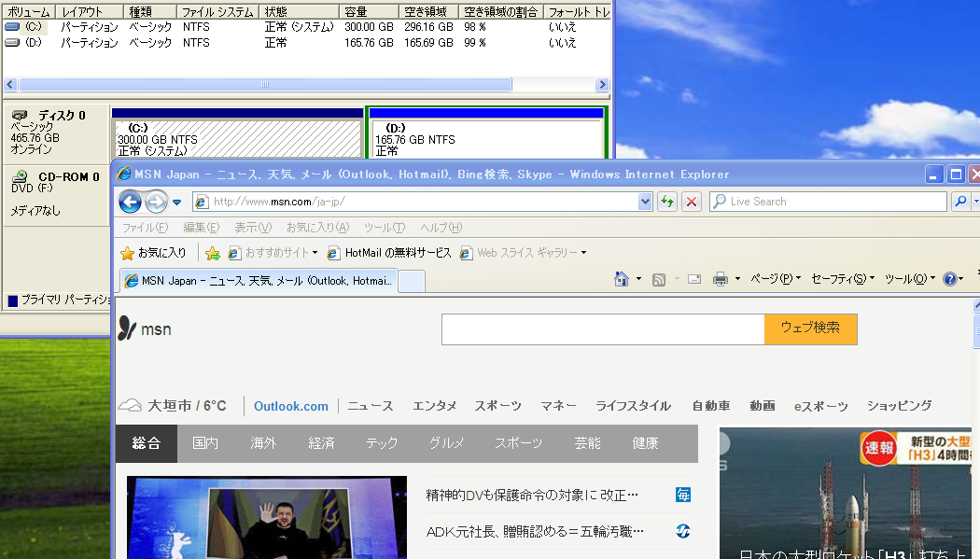Click the Internet Explorer Forward arrow button
Viewport: 980px width, 559px height.
(x=156, y=202)
